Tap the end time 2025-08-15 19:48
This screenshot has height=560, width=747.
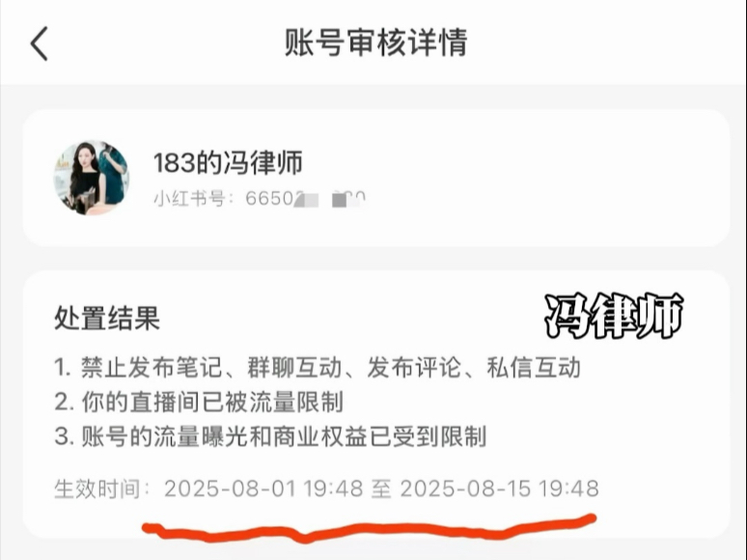[x=500, y=489]
